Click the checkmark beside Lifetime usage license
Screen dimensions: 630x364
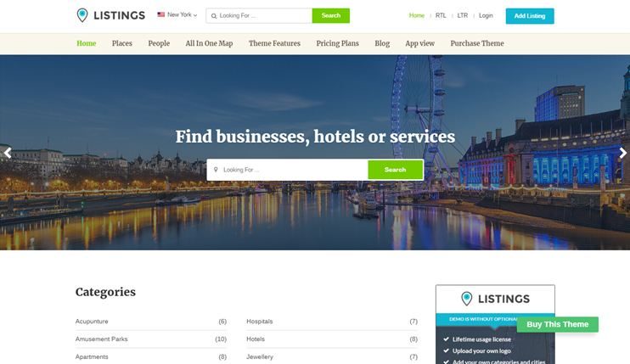click(446, 339)
